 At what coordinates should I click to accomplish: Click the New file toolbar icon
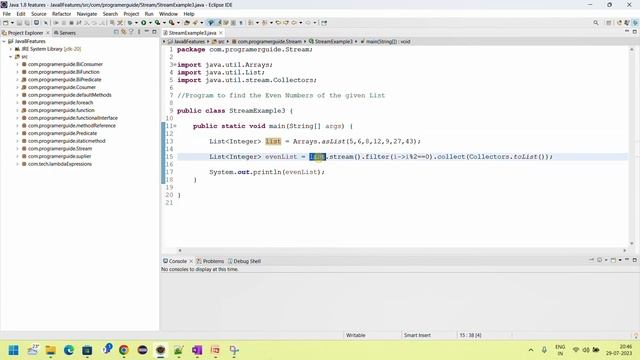[6, 23]
